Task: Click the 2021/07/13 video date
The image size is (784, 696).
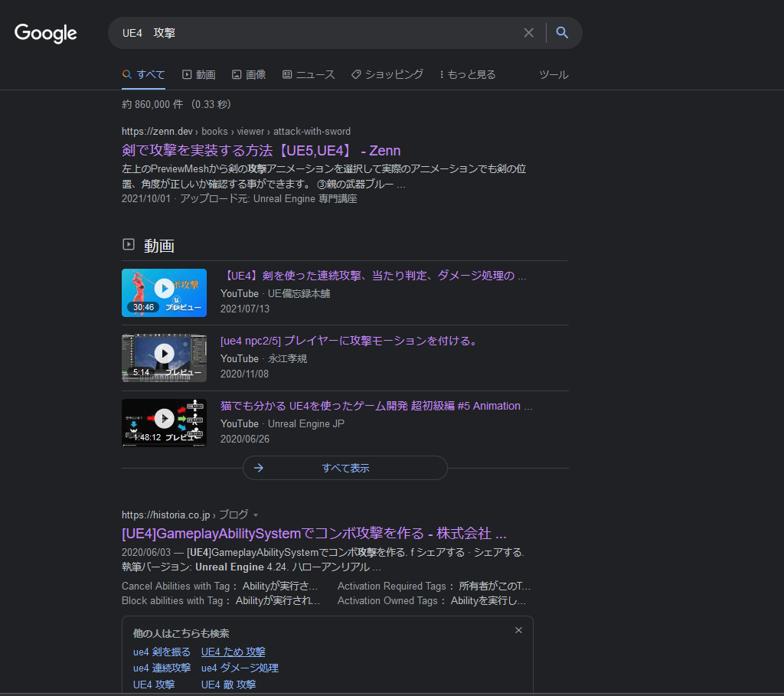Action: 245,309
